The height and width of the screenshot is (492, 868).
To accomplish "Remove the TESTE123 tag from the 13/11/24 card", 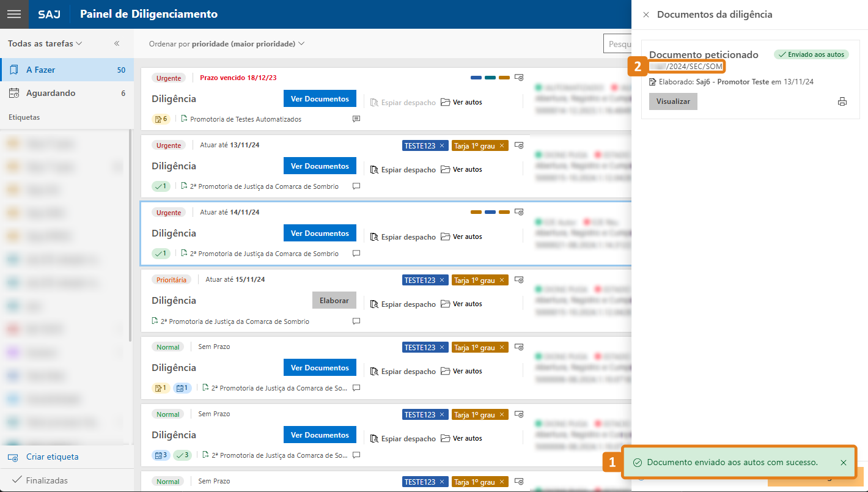I will coord(442,145).
